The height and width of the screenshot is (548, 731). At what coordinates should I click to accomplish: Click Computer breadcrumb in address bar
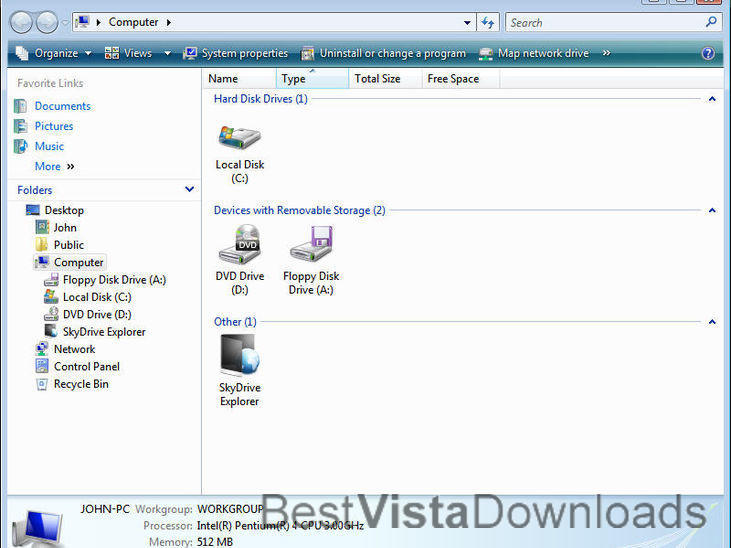133,22
